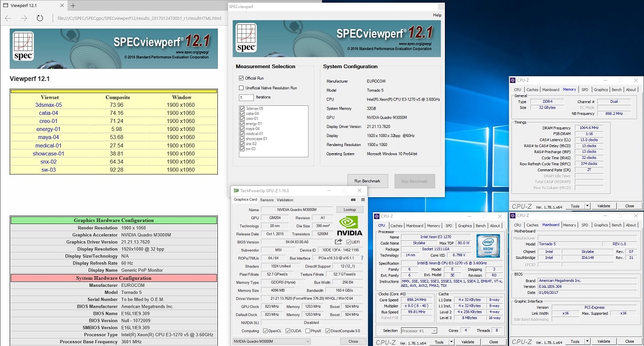Click the Iterations number input field
The image size is (644, 346).
coord(246,97)
